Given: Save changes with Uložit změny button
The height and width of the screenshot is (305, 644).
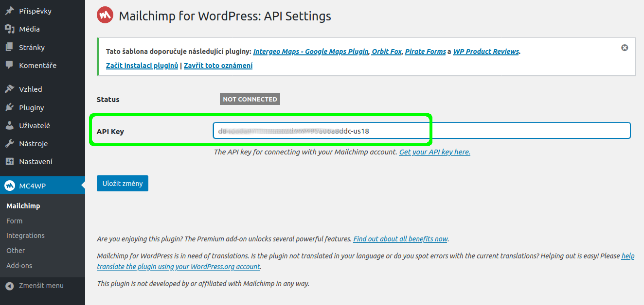Looking at the screenshot, I should click(123, 183).
